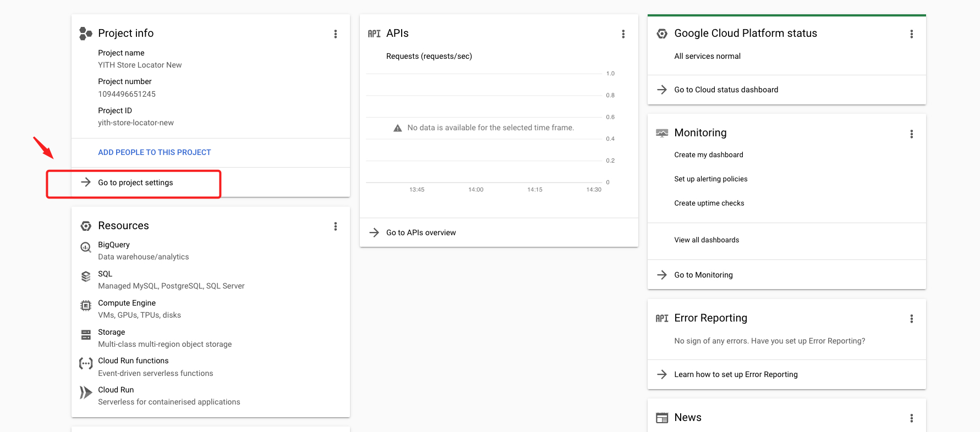Open Go to Monitoring link
980x432 pixels.
click(703, 275)
